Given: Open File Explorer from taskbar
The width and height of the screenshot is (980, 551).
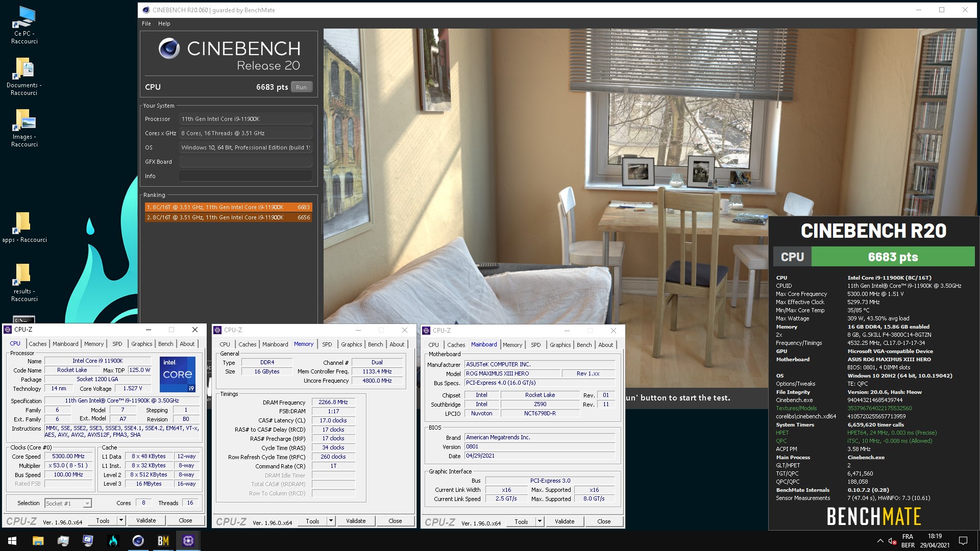Looking at the screenshot, I should (38, 541).
